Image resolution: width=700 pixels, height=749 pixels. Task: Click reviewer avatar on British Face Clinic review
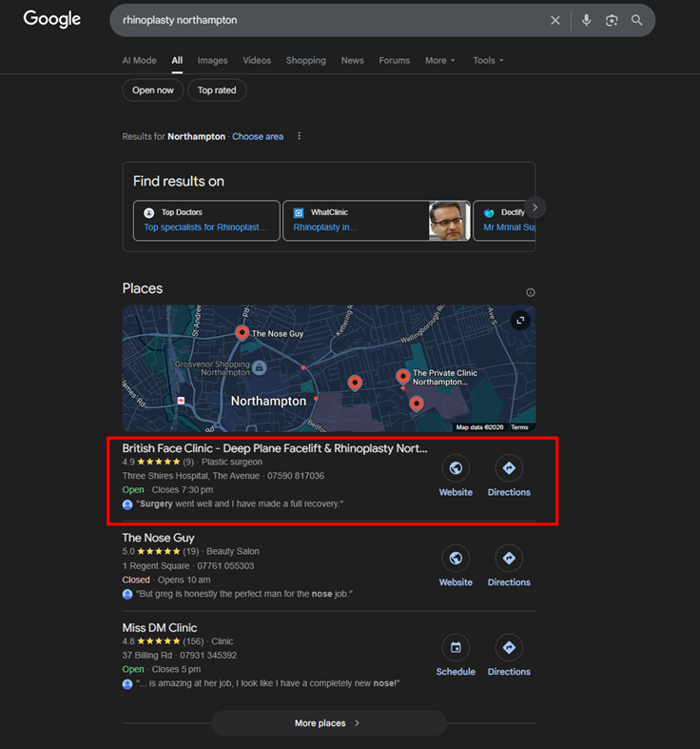tap(127, 504)
